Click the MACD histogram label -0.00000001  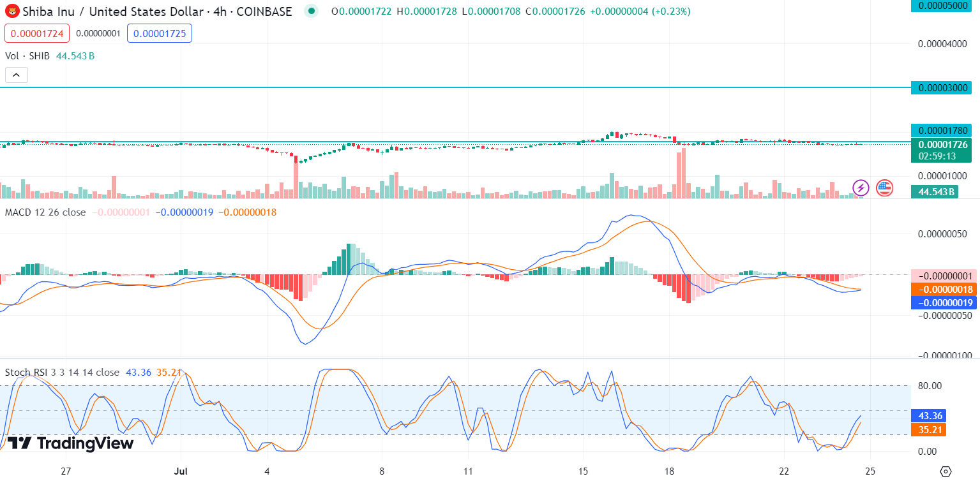pos(943,276)
